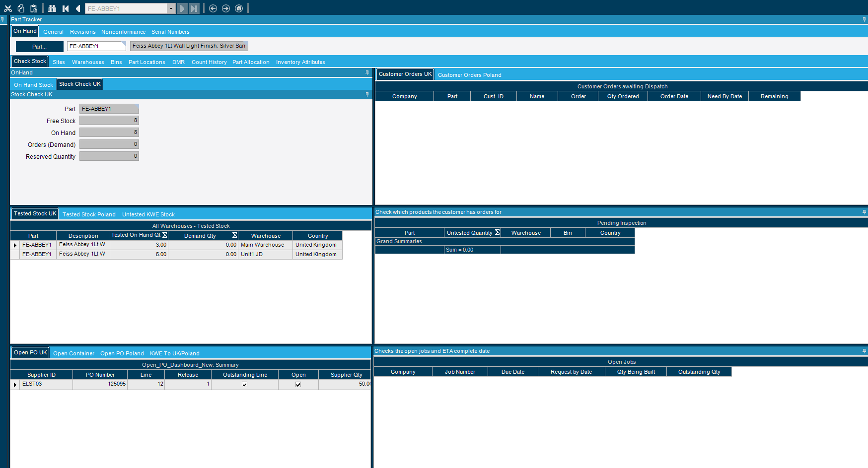The width and height of the screenshot is (868, 468).
Task: Open the Revisions tab
Action: (x=82, y=32)
